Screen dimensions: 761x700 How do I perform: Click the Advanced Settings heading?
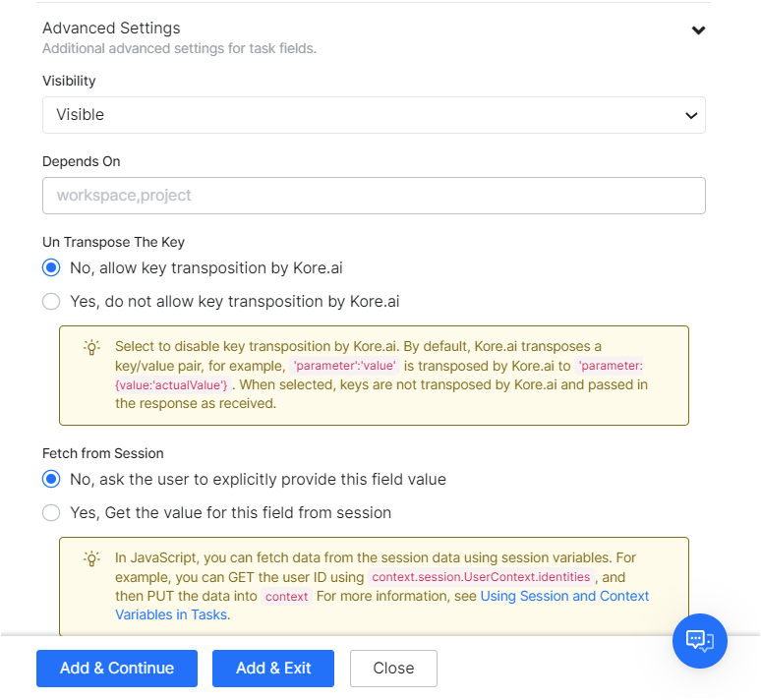(x=111, y=29)
